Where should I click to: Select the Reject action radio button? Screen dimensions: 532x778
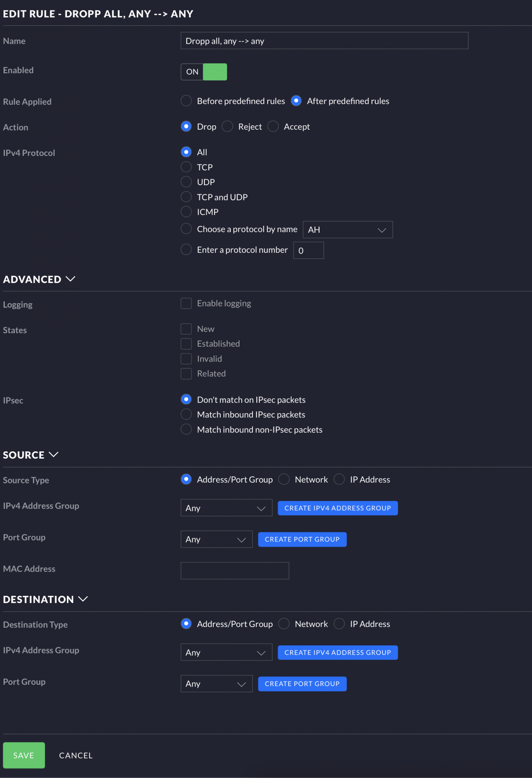(227, 126)
